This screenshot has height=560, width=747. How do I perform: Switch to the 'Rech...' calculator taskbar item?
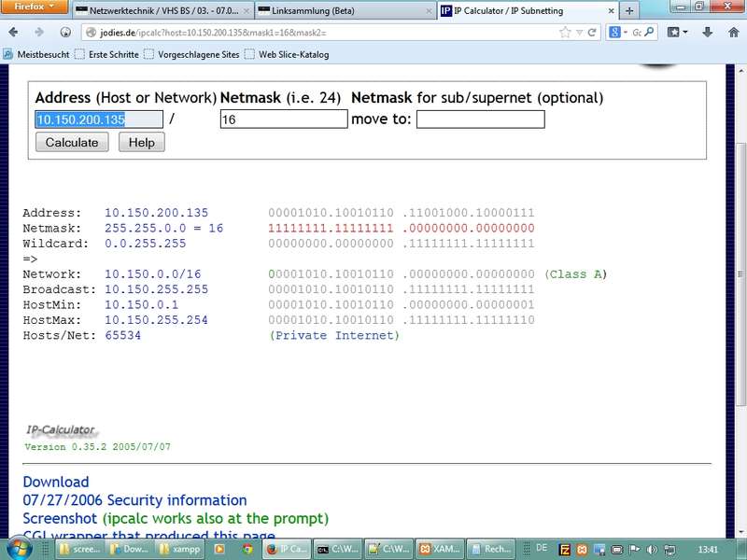coord(490,549)
